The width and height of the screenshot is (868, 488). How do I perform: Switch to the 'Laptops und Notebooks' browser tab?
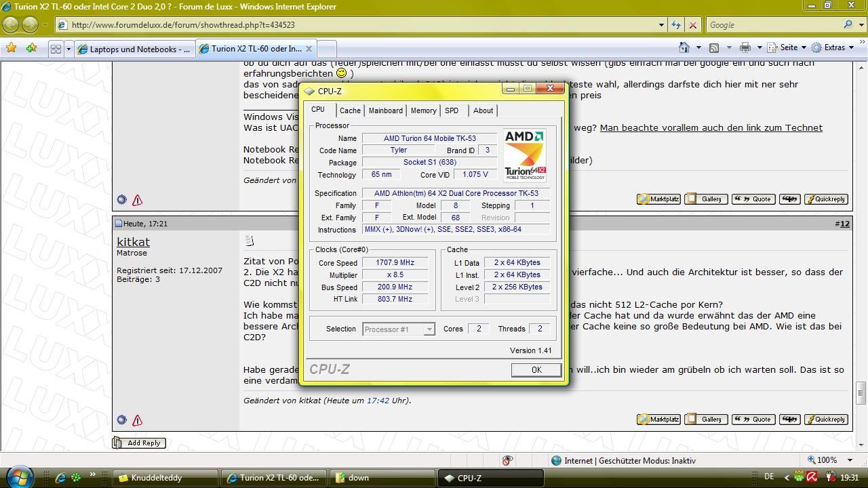point(135,49)
